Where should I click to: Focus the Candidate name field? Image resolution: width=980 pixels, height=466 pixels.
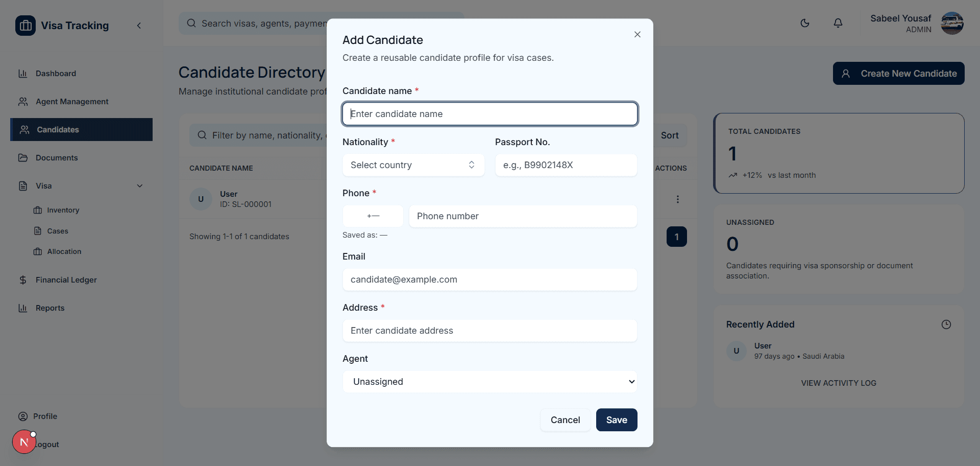(x=490, y=114)
